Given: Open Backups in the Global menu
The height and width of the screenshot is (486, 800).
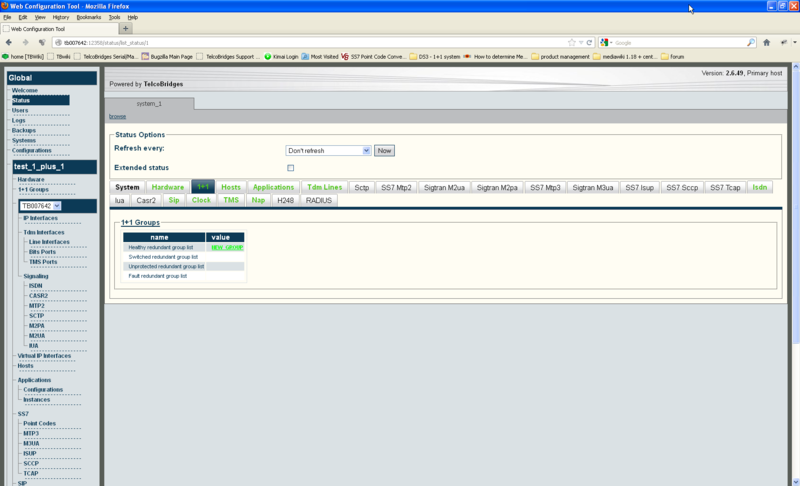Looking at the screenshot, I should 23,131.
